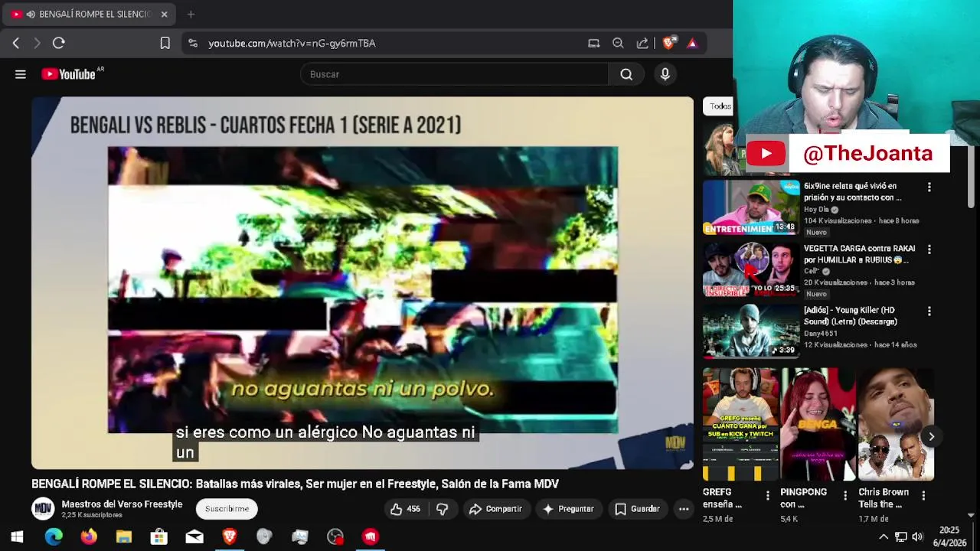Open options menu for Chris Brown short

point(923,496)
